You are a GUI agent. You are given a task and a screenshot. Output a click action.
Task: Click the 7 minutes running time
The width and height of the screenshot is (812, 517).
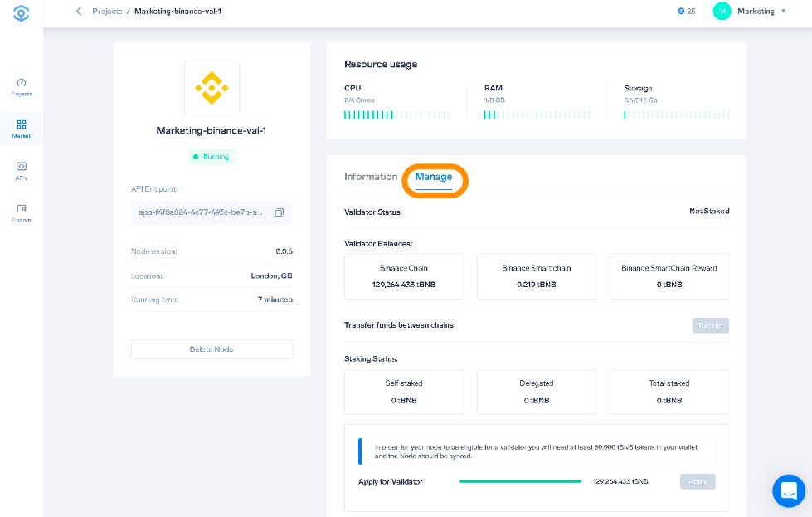point(275,300)
